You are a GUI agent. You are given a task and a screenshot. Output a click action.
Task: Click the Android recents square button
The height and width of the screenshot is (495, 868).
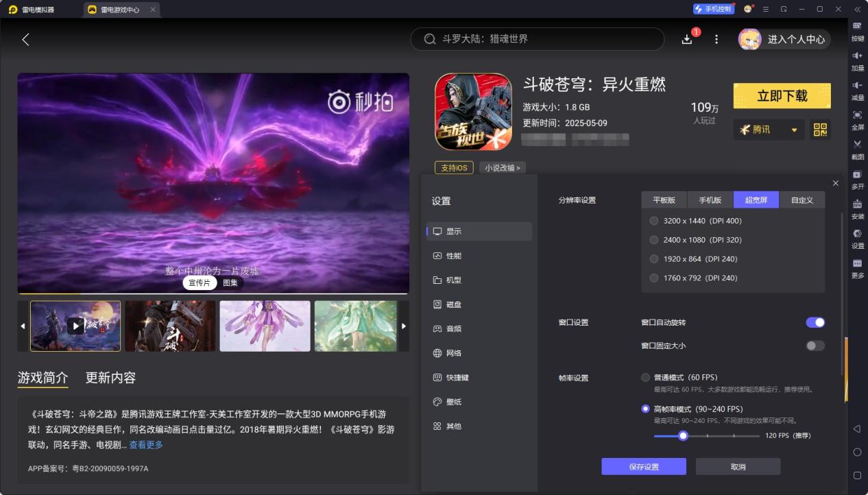click(x=857, y=475)
